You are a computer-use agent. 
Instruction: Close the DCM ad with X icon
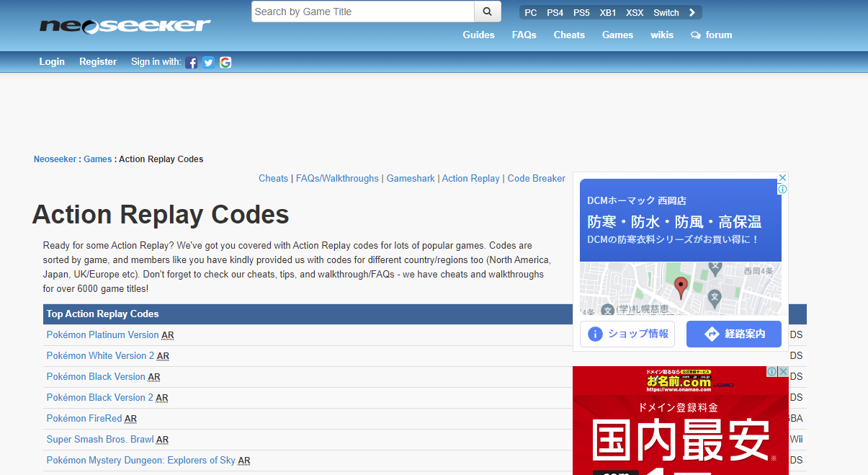coord(782,178)
